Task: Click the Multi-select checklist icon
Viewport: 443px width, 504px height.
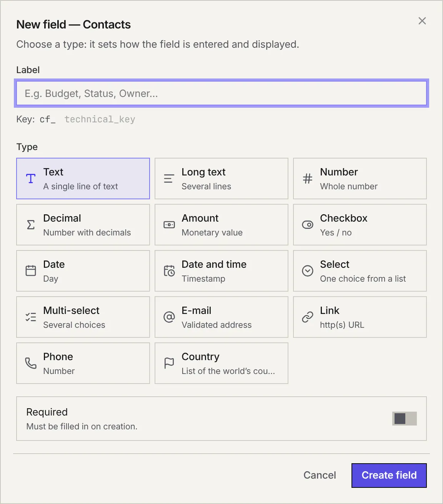Action: tap(31, 317)
